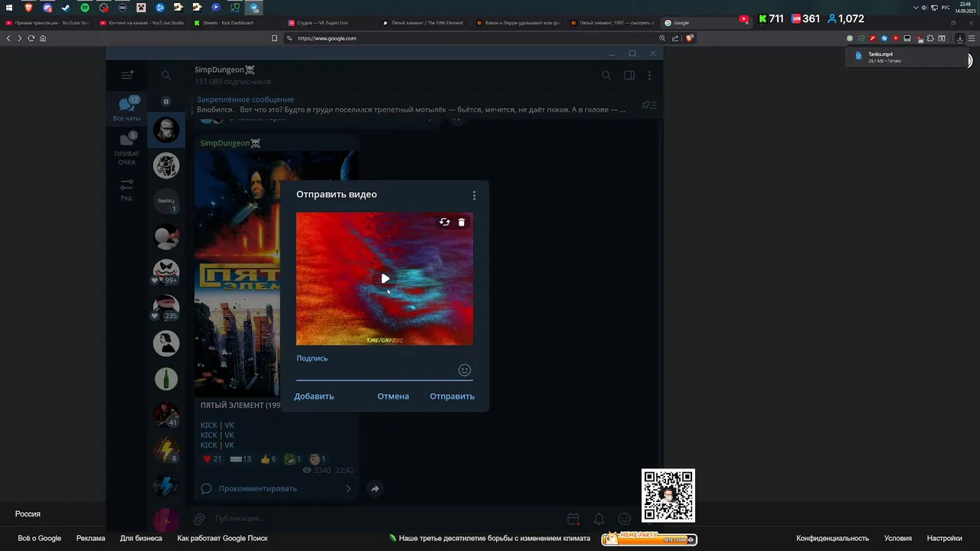Screen dimensions: 980x551
Task: Open the Windows Start button
Action: (9, 8)
